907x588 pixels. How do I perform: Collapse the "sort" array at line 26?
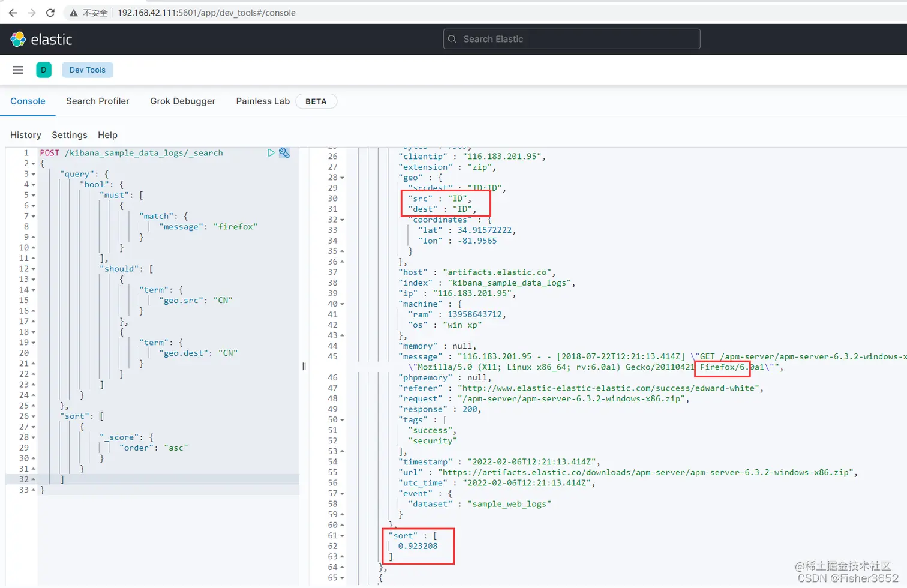(x=33, y=416)
